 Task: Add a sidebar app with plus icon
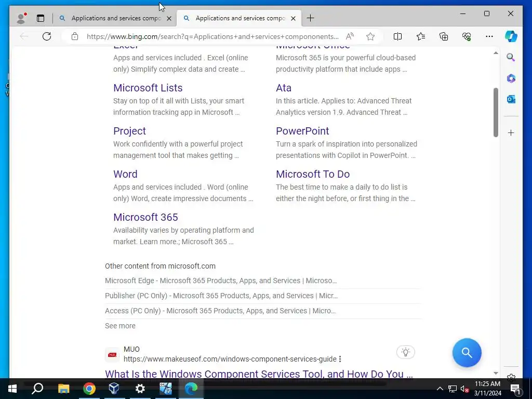coord(511,132)
